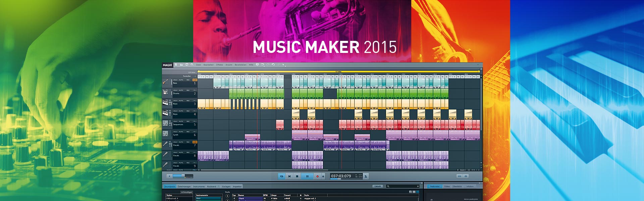The width and height of the screenshot is (644, 201).
Task: Open the FX dropdown on Keys track 4
Action: pyautogui.click(x=195, y=111)
